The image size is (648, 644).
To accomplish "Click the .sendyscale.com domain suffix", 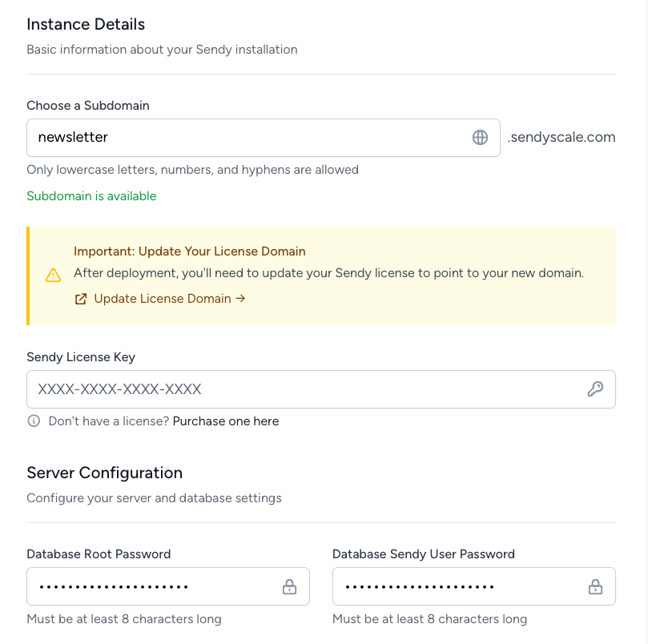I will point(561,137).
